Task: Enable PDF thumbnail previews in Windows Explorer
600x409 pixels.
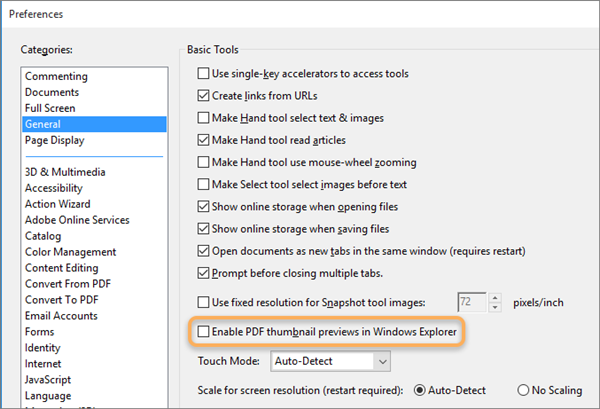Action: [205, 331]
